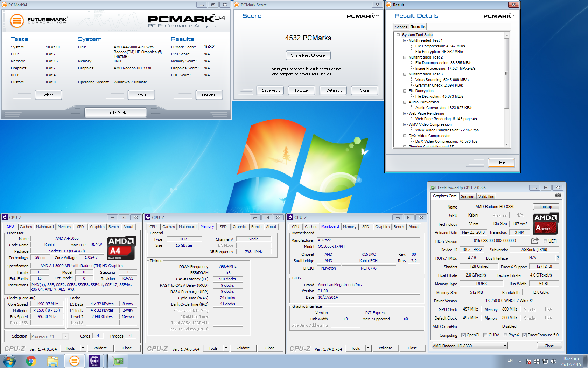
Task: Switch to CPU-Z via taskbar icon
Action: click(x=95, y=361)
